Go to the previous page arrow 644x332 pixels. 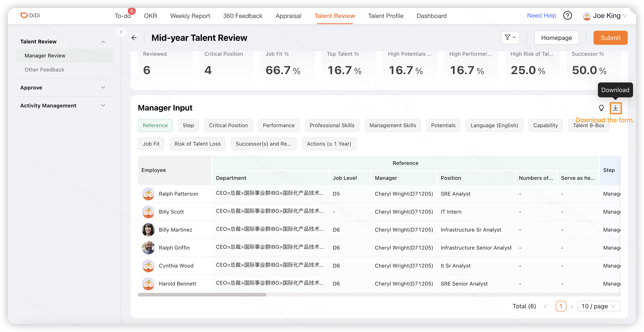pos(545,306)
